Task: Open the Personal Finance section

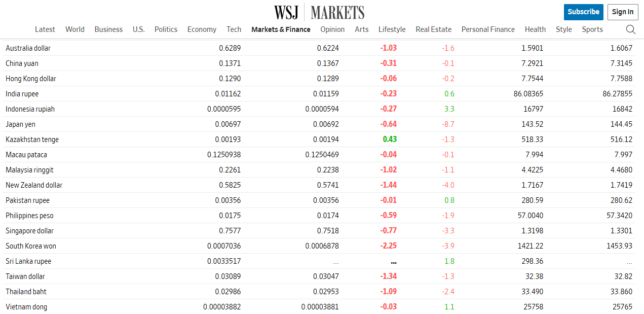Action: 488,29
